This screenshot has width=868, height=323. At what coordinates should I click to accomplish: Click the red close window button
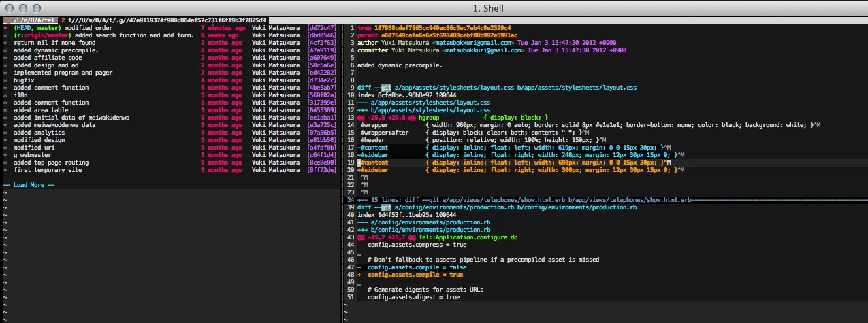[x=9, y=7]
